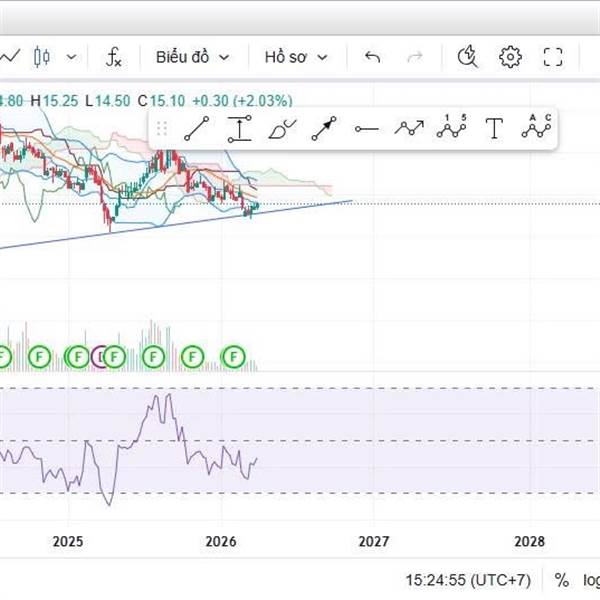600x600 pixels.
Task: Open the quick search lightning icon
Action: tap(468, 57)
